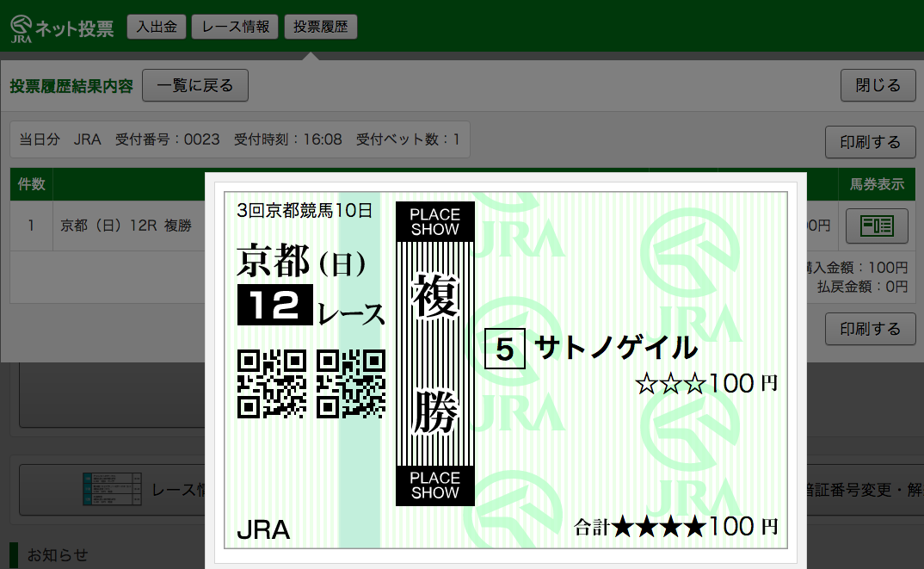The image size is (924, 569).
Task: Click the right QR code on ticket
Action: tap(351, 384)
